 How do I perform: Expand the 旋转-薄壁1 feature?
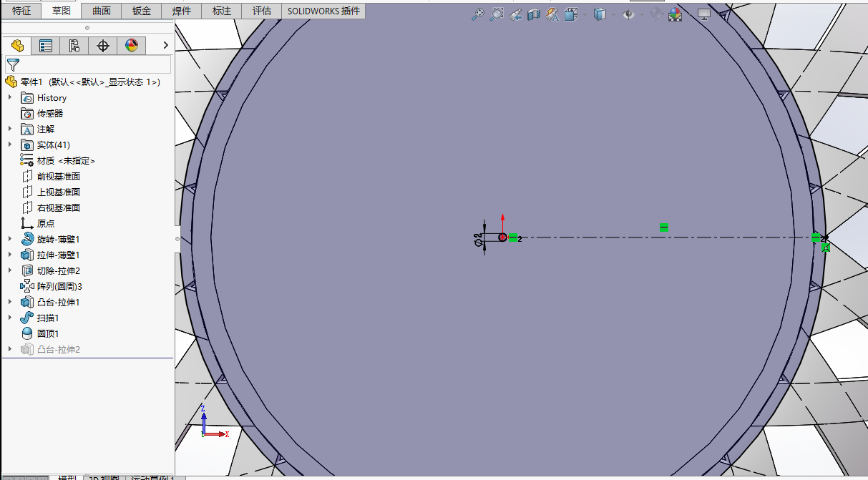pos(10,239)
